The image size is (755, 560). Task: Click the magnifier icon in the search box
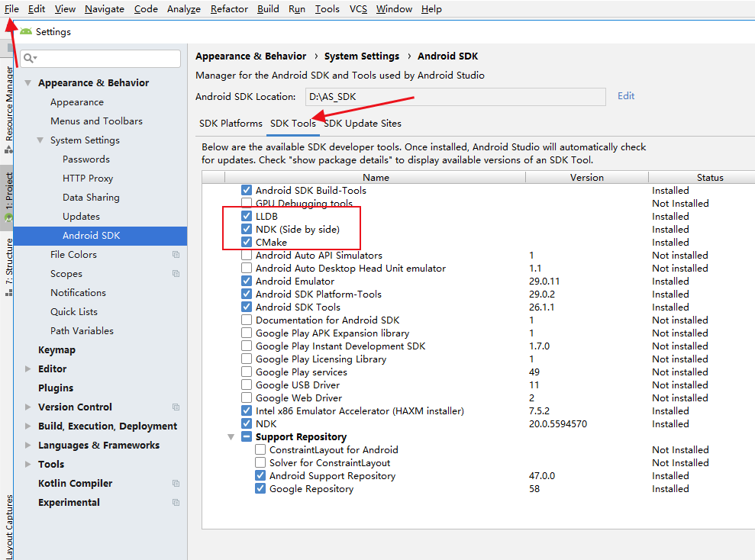pos(28,58)
